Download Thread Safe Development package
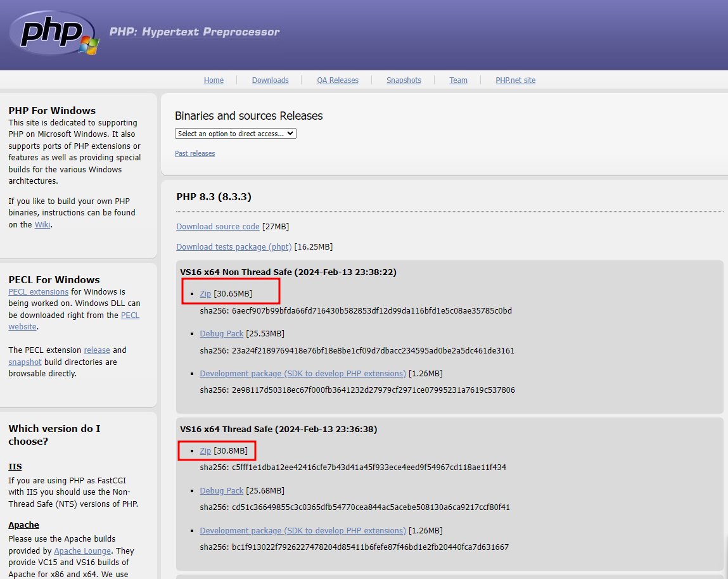Screen dimensions: 728x579 303,531
